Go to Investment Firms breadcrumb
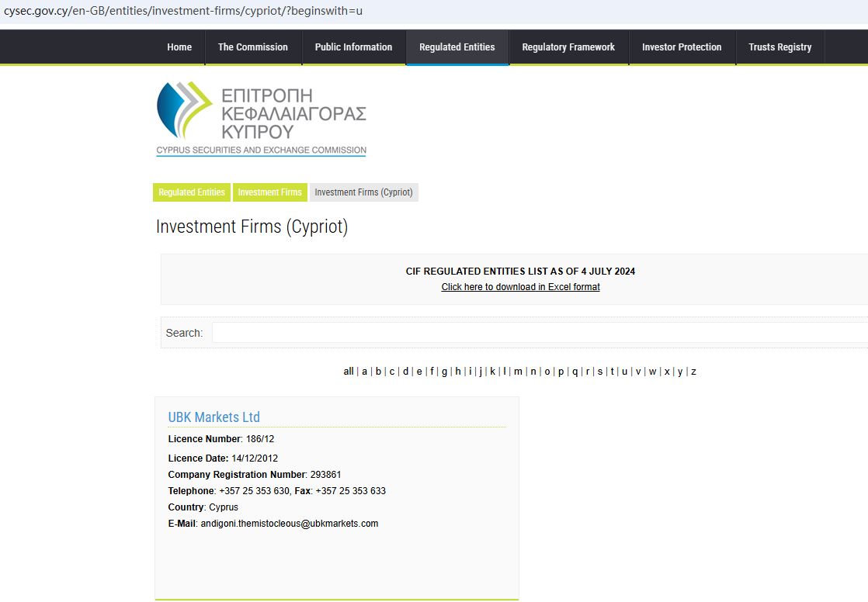 269,192
